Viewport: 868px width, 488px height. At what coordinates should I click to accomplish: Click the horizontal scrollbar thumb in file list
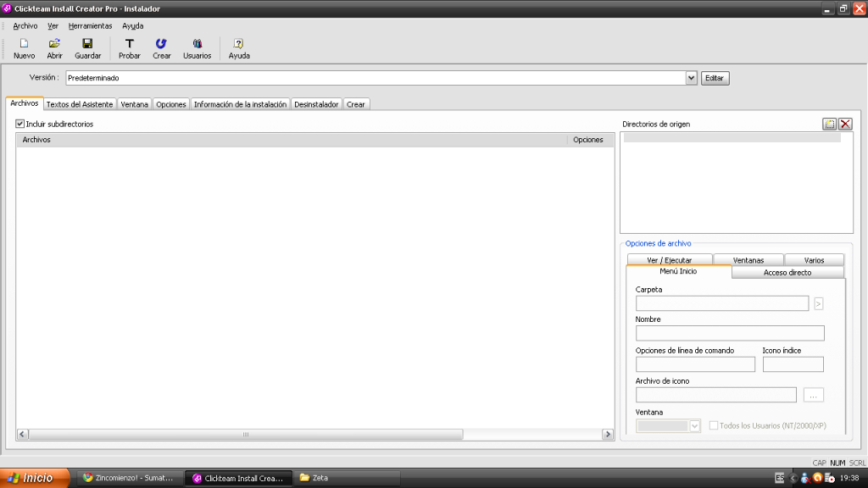[x=246, y=435]
